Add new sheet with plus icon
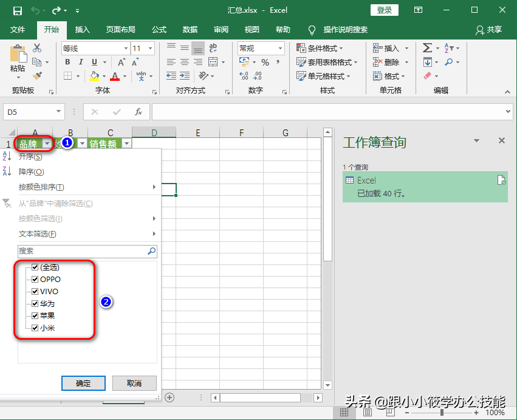Image resolution: width=517 pixels, height=420 pixels. point(169,397)
